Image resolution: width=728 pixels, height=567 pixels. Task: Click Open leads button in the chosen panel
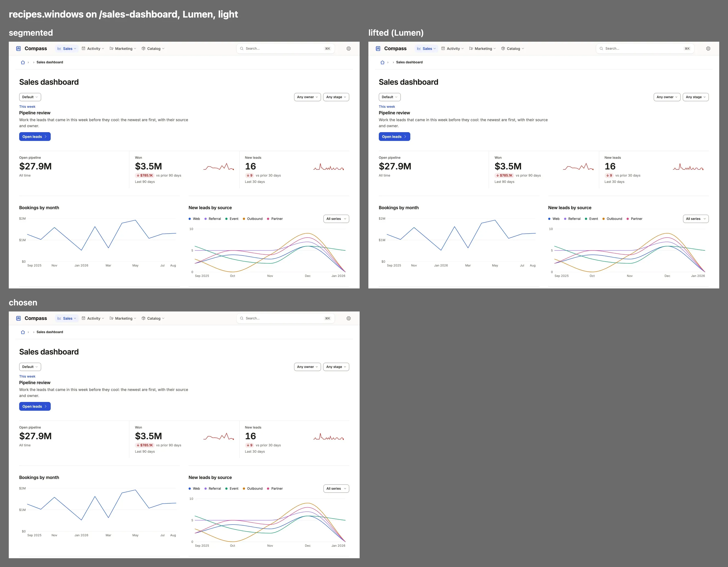coord(35,407)
